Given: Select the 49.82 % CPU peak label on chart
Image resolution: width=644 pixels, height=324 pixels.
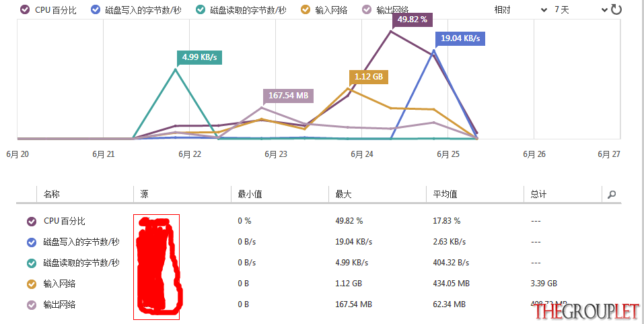Looking at the screenshot, I should click(x=413, y=20).
